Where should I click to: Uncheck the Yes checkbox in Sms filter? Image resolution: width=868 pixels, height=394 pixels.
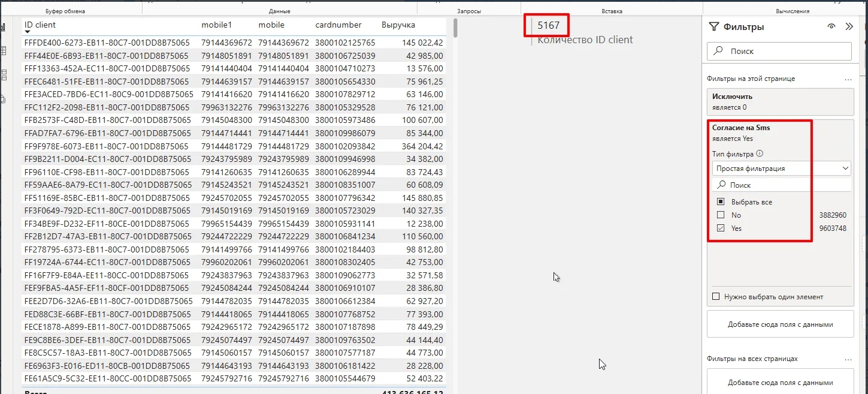721,228
